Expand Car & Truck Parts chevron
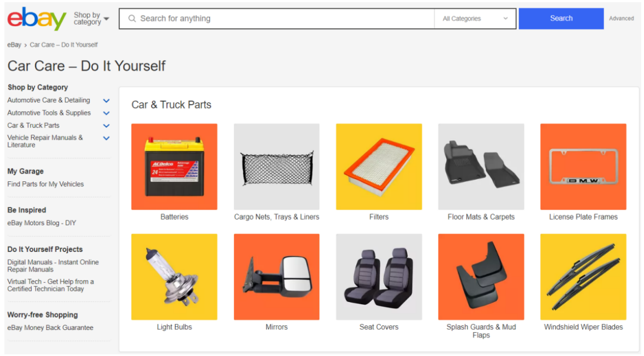Image resolution: width=644 pixels, height=356 pixels. [106, 126]
